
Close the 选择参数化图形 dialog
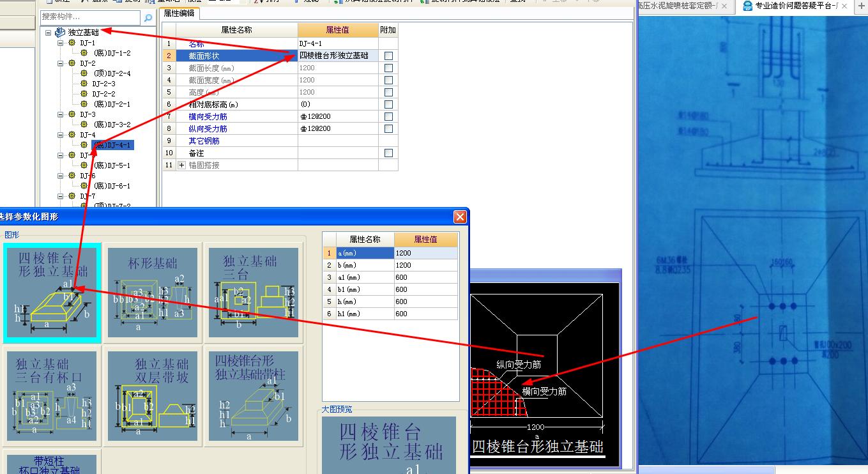(x=460, y=217)
